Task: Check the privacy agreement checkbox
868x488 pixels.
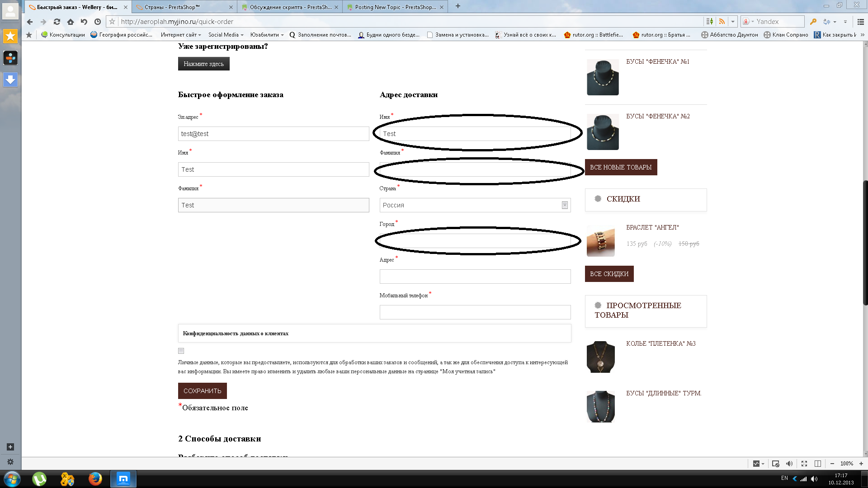Action: click(181, 351)
